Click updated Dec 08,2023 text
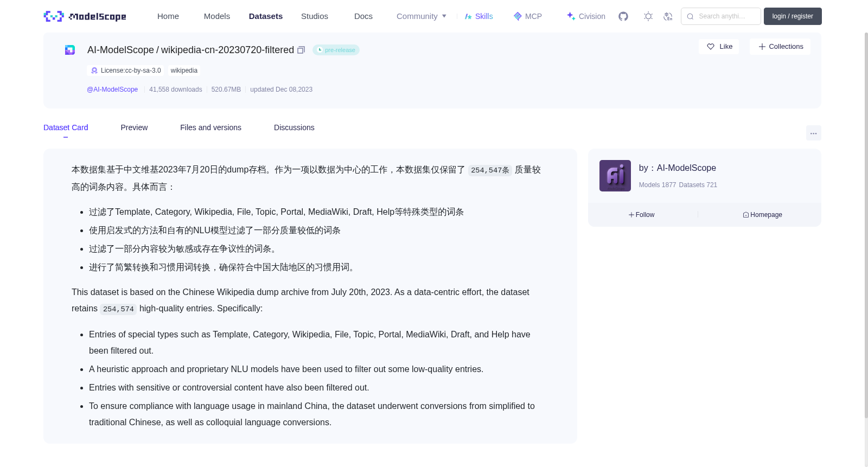Screen dimensions: 868x467 (x=281, y=89)
